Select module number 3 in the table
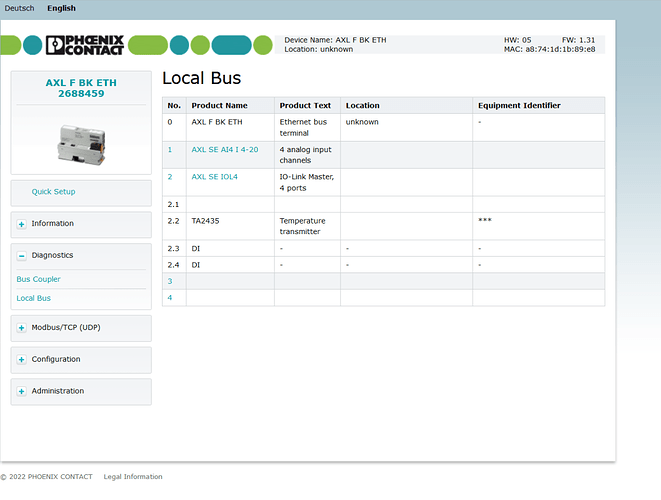 click(170, 281)
